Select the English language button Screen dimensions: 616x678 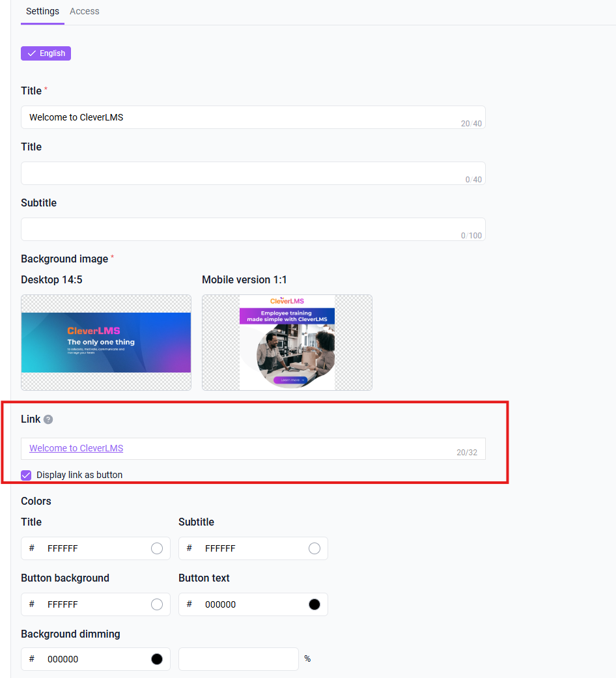point(46,53)
